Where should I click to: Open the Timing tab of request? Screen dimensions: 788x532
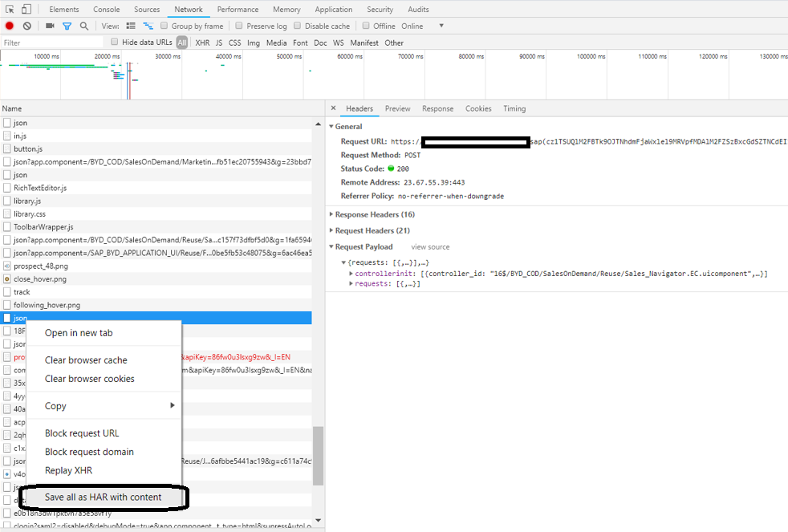coord(514,108)
